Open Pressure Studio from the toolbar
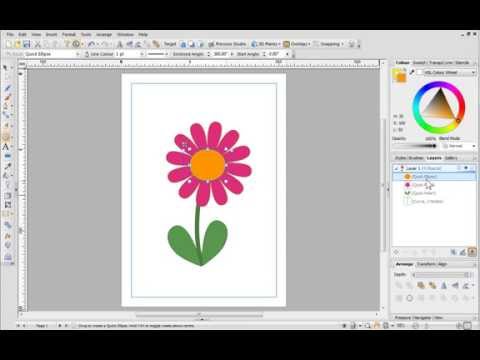The width and height of the screenshot is (480, 360). tap(227, 44)
